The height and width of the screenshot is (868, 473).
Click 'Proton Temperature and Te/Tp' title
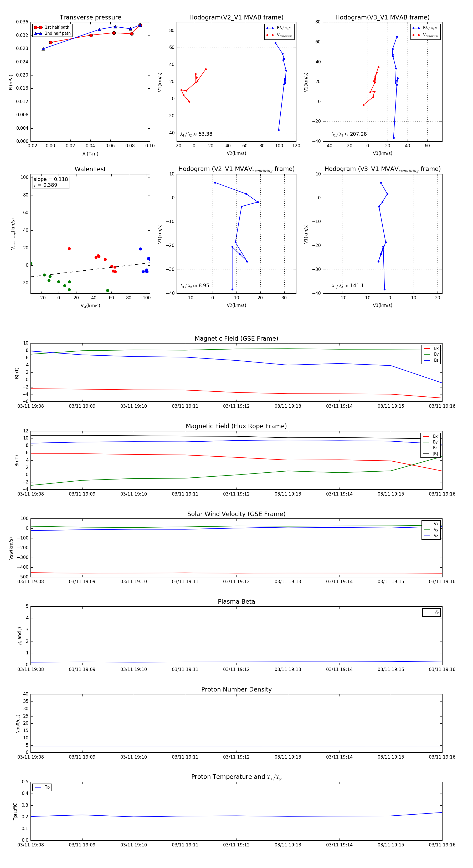click(x=236, y=777)
